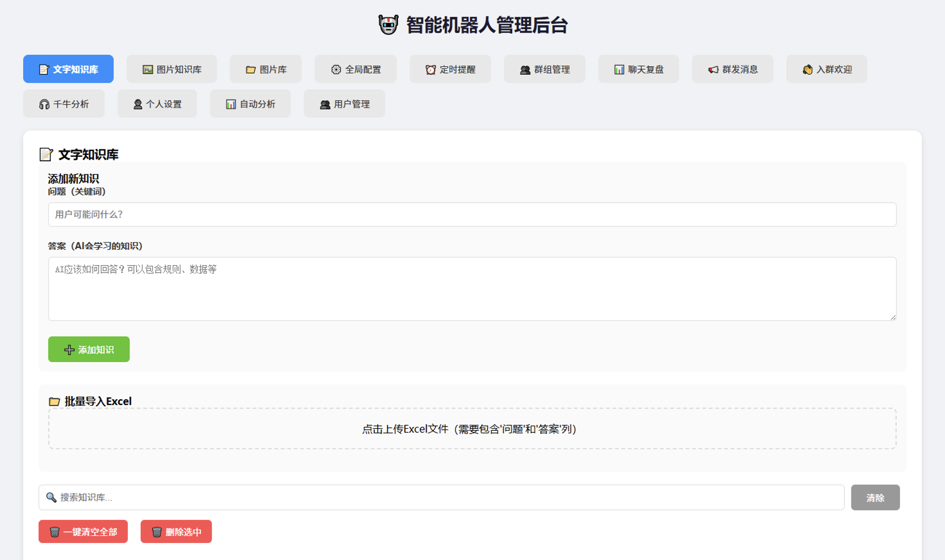The image size is (945, 560).
Task: Select the 群发消息 tab
Action: (x=733, y=69)
